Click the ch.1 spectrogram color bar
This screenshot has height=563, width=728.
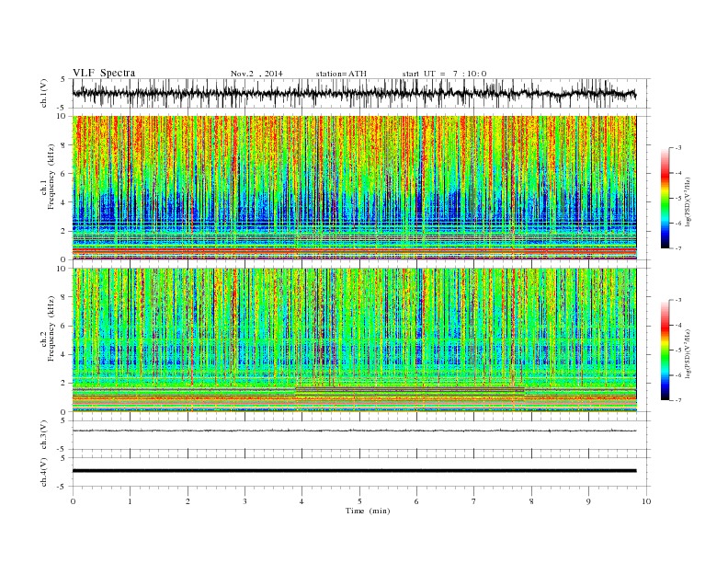665,199
